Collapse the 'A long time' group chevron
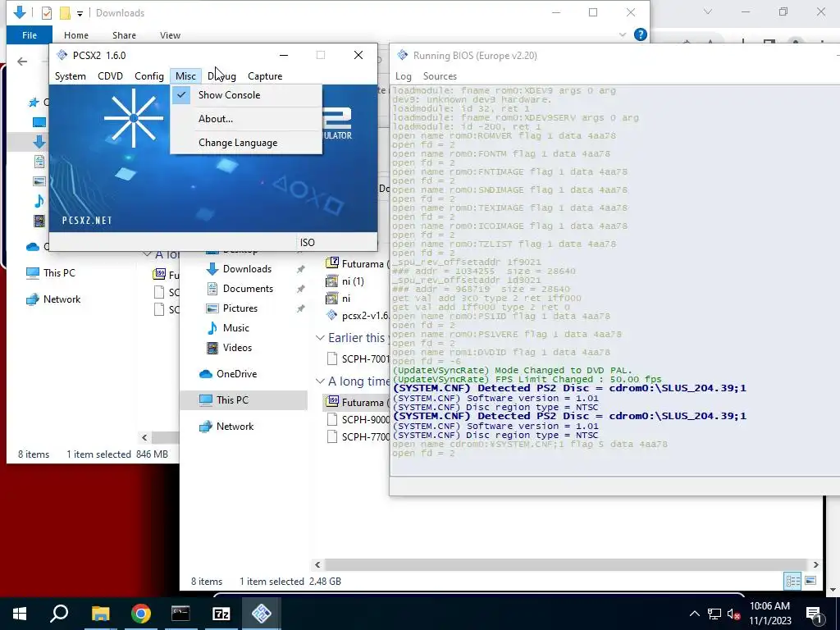Screen dimensions: 840x630 (x=321, y=381)
